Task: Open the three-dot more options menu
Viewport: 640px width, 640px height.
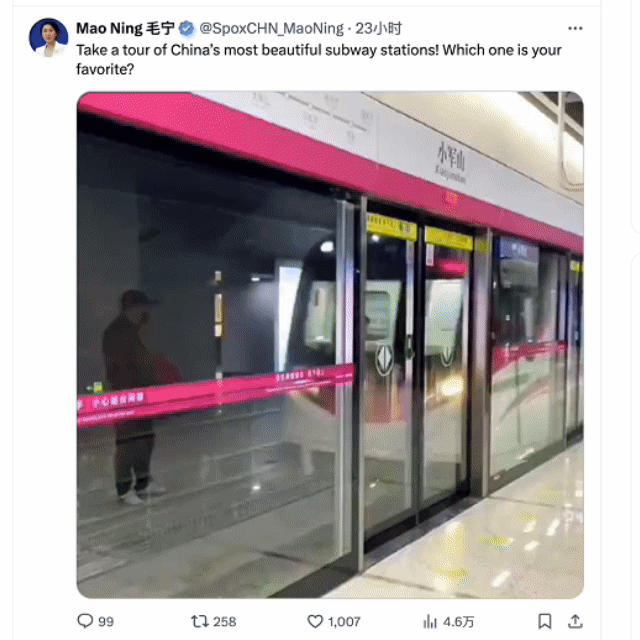Action: pyautogui.click(x=575, y=28)
